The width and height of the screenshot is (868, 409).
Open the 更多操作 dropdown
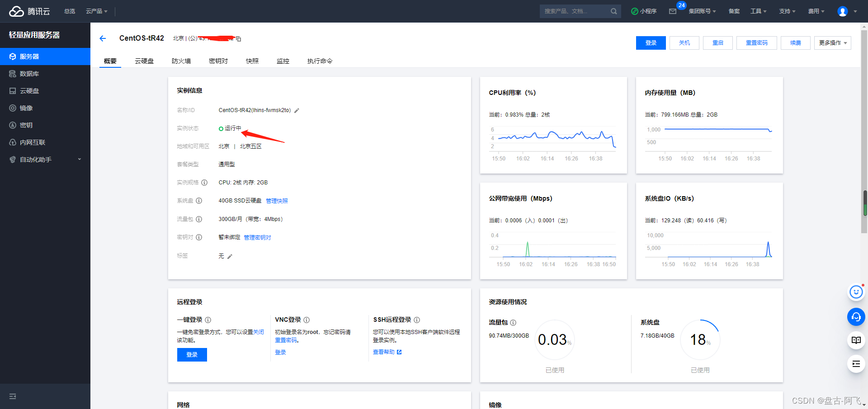833,43
